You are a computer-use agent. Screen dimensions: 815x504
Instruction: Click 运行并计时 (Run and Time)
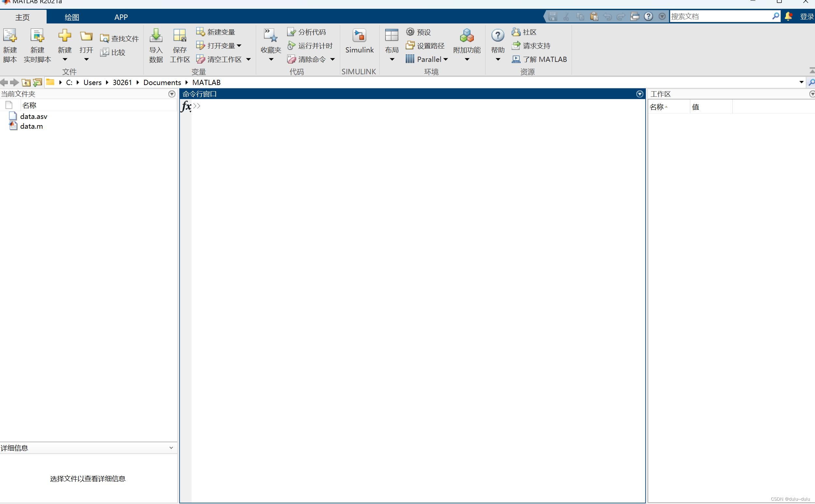tap(310, 46)
